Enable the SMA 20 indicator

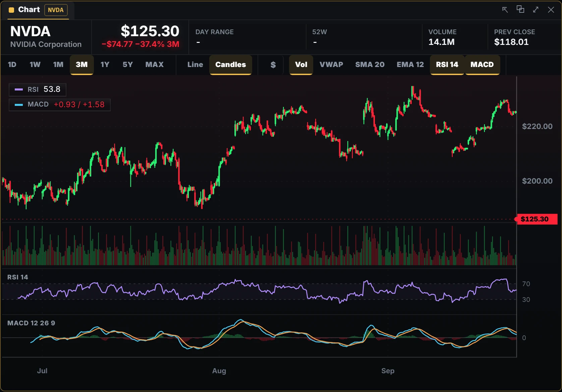(370, 64)
